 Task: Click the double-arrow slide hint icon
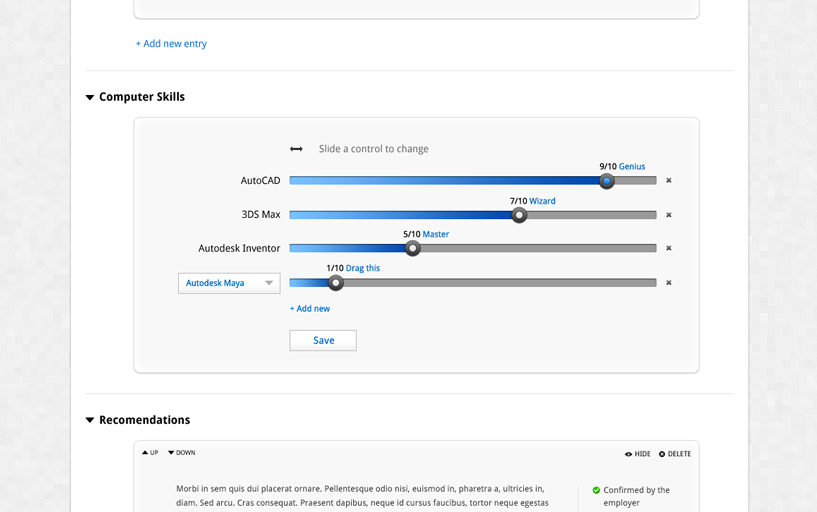(x=296, y=149)
